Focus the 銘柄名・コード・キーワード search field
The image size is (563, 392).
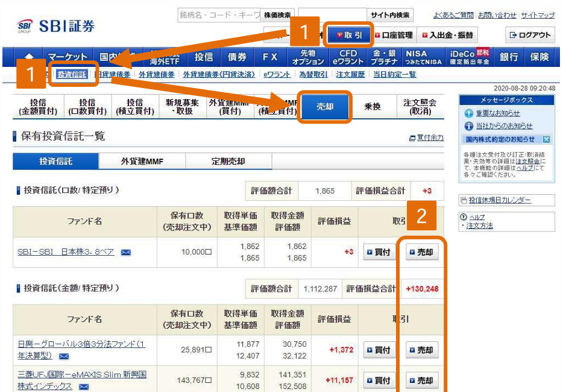tap(219, 15)
